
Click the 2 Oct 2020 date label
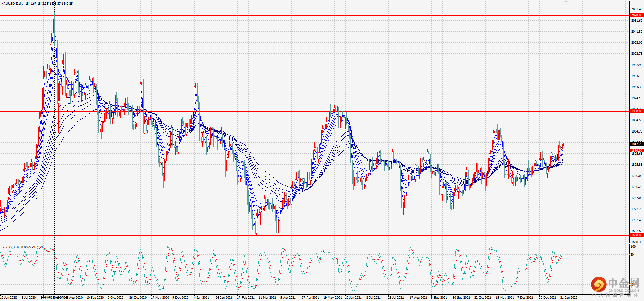pos(116,298)
